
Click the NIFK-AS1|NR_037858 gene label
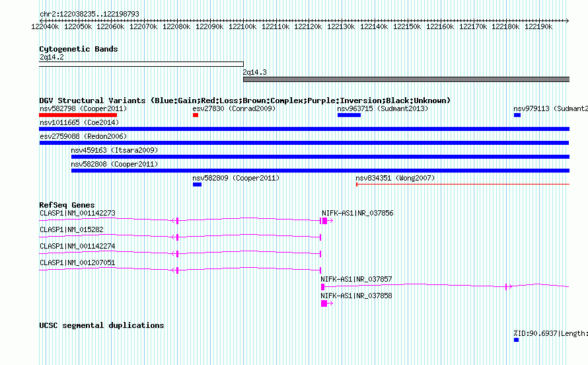point(356,296)
